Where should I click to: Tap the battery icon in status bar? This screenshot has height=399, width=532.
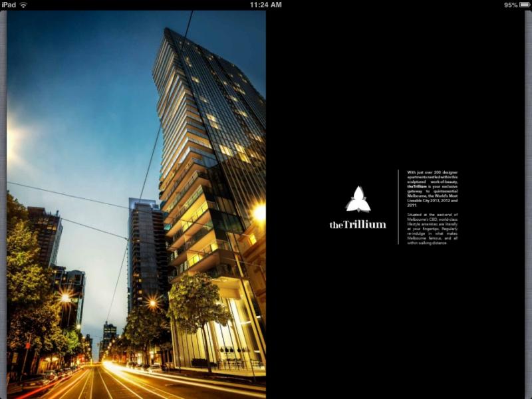(525, 5)
